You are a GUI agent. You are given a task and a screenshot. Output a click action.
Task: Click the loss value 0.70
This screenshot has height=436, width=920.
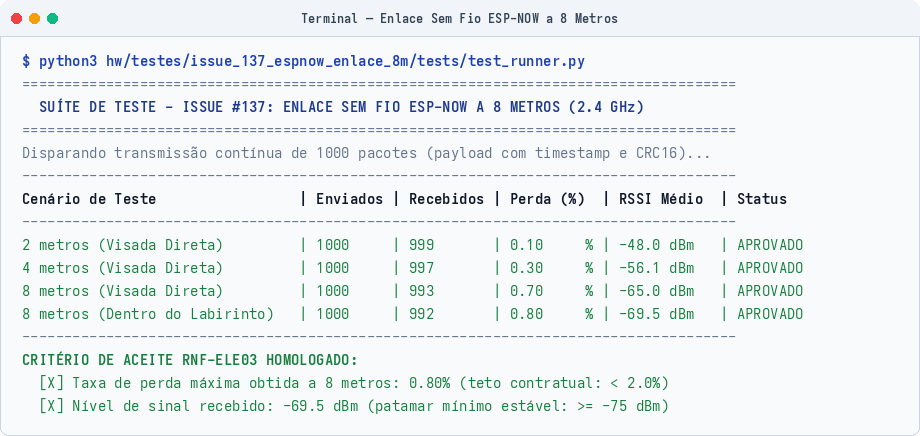point(527,291)
